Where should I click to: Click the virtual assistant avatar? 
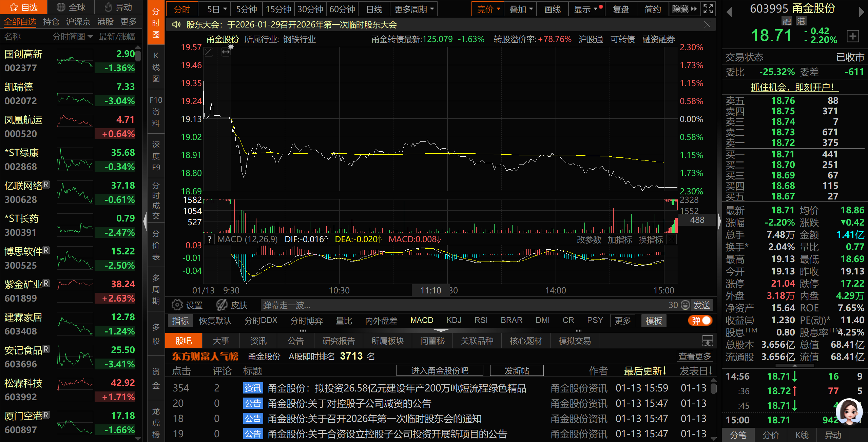pos(849,412)
